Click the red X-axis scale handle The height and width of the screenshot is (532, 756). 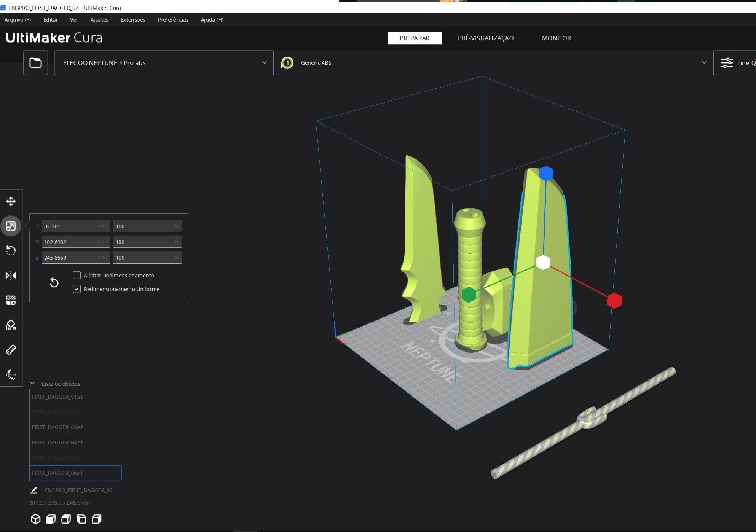[614, 301]
